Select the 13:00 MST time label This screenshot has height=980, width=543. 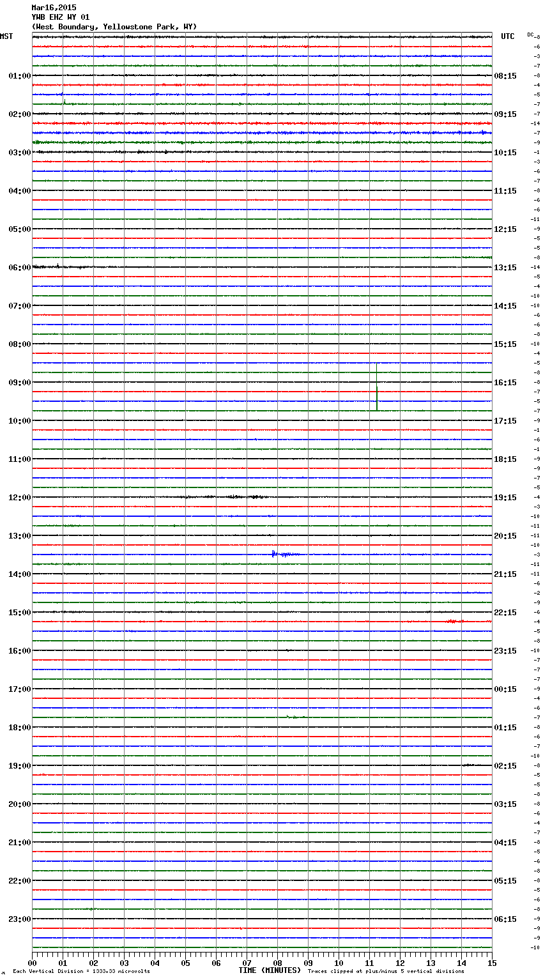tap(20, 536)
